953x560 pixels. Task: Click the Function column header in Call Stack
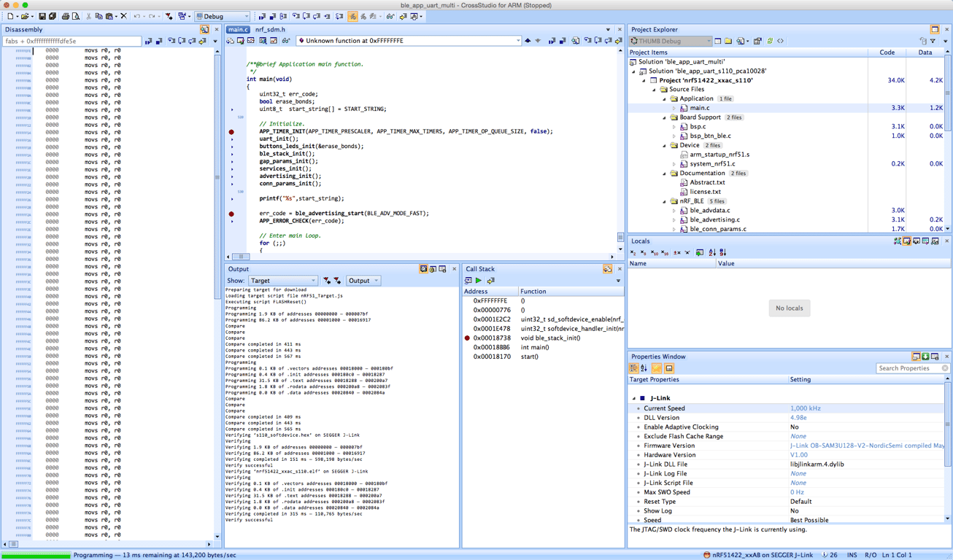coord(571,292)
